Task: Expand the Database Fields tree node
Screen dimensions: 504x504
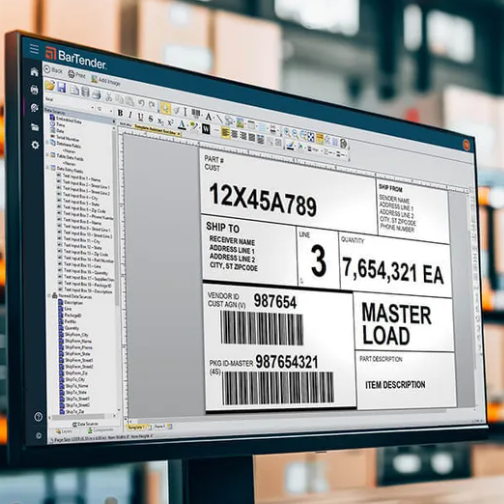Action: pyautogui.click(x=47, y=143)
